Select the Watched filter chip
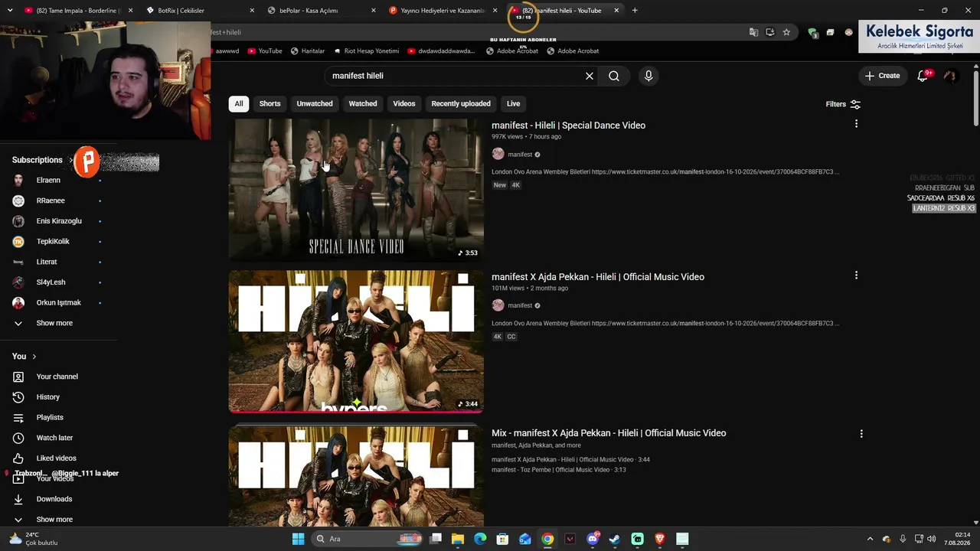 point(363,104)
